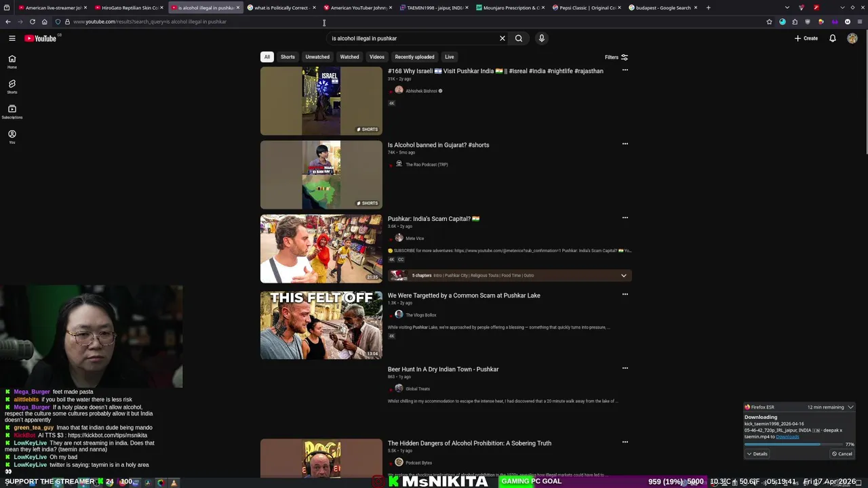Clear the YouTube search query
This screenshot has width=868, height=488.
[502, 39]
